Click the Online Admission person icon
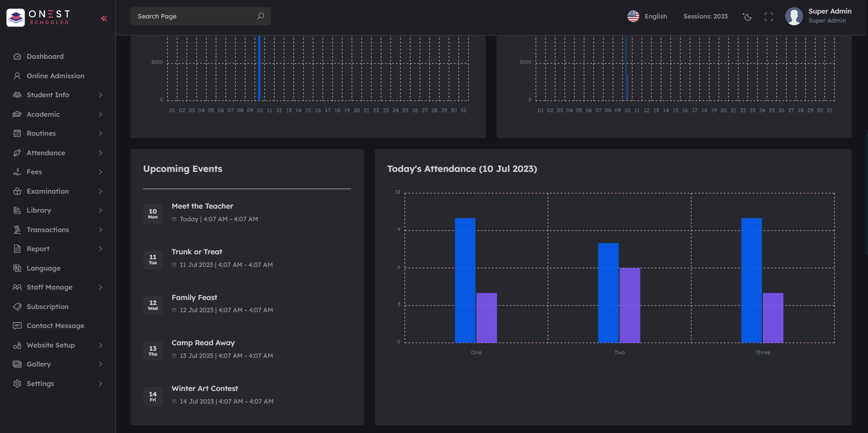 [17, 76]
